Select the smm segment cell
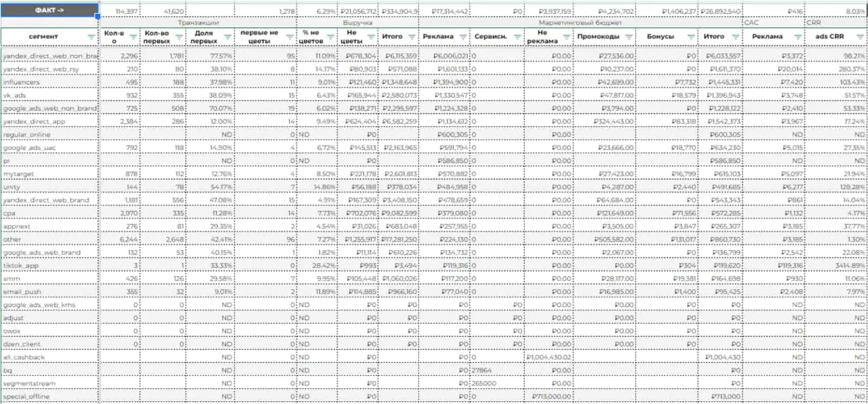This screenshot has width=868, height=404. 50,279
